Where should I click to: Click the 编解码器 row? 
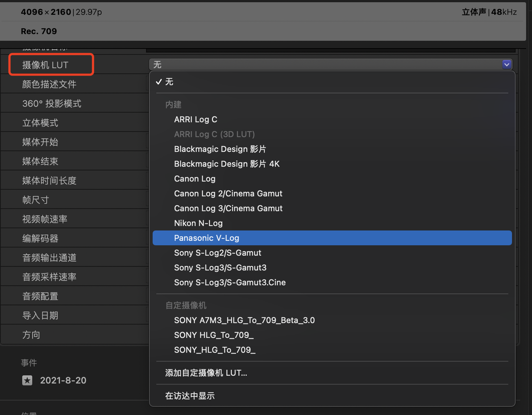[x=75, y=239]
